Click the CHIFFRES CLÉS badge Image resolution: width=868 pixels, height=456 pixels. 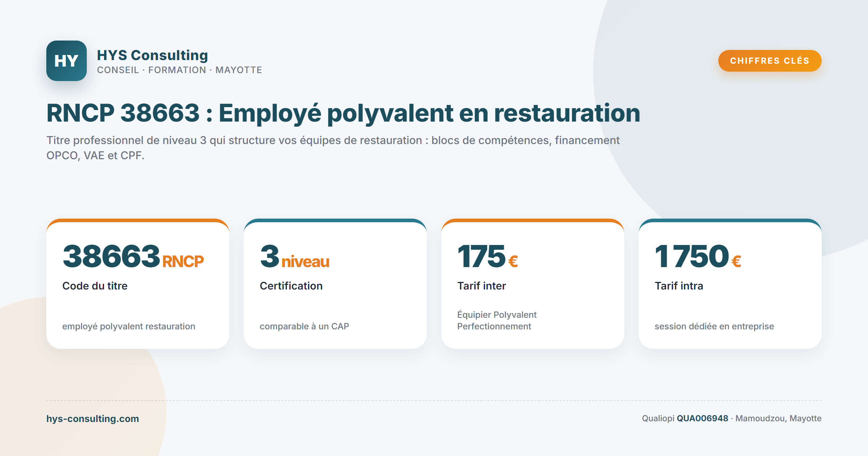[x=770, y=61]
